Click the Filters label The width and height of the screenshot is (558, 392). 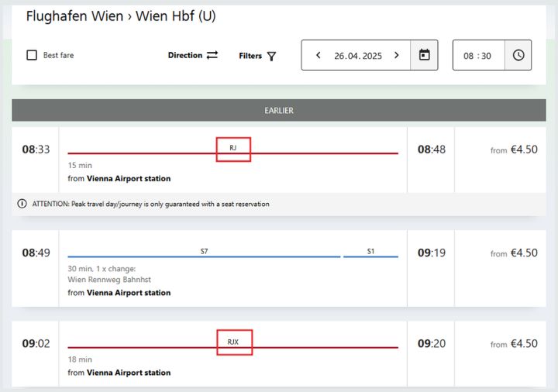tap(250, 56)
